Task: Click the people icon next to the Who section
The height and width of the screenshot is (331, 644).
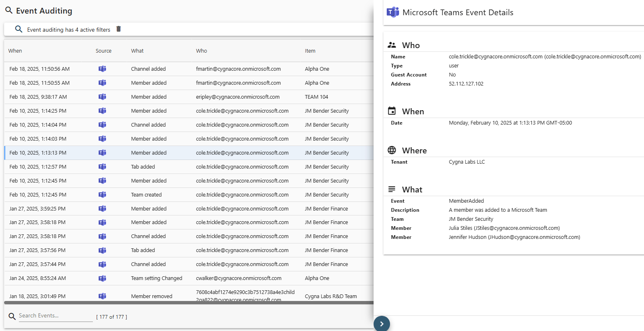Action: click(x=392, y=44)
